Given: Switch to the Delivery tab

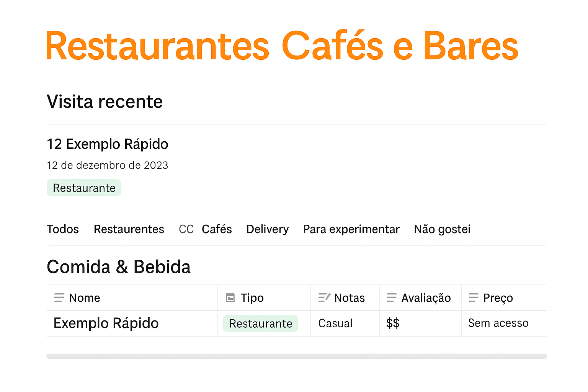Looking at the screenshot, I should (x=268, y=229).
